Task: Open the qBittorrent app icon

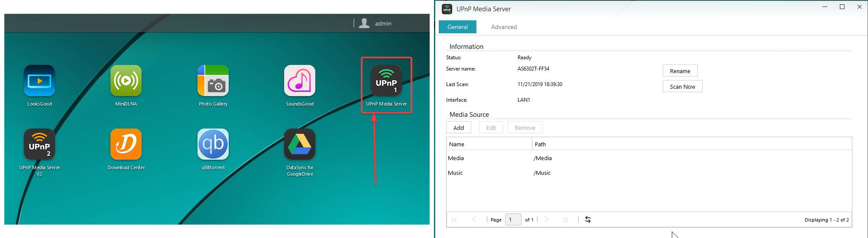Action: click(x=213, y=145)
